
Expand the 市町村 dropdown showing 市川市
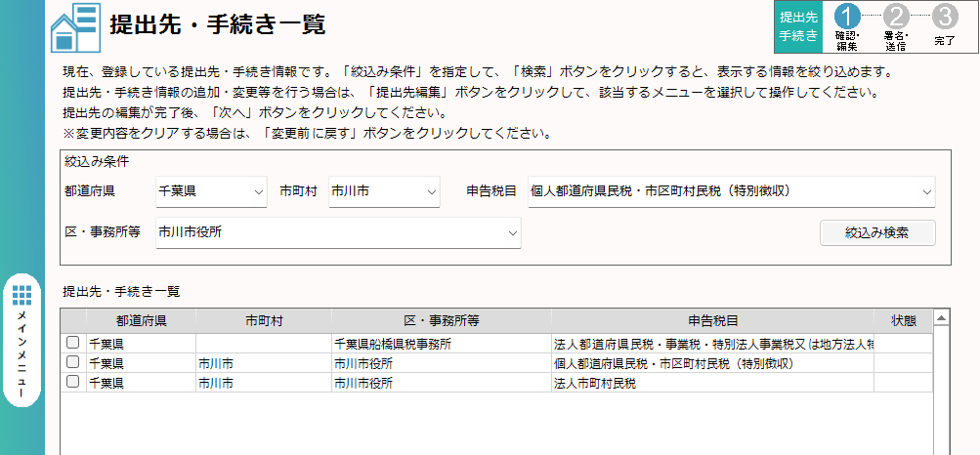point(384,191)
